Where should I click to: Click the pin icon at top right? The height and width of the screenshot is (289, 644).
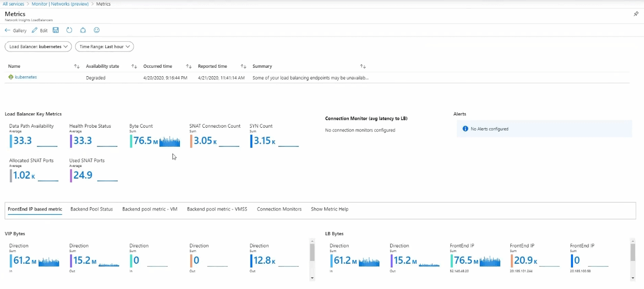tap(636, 14)
